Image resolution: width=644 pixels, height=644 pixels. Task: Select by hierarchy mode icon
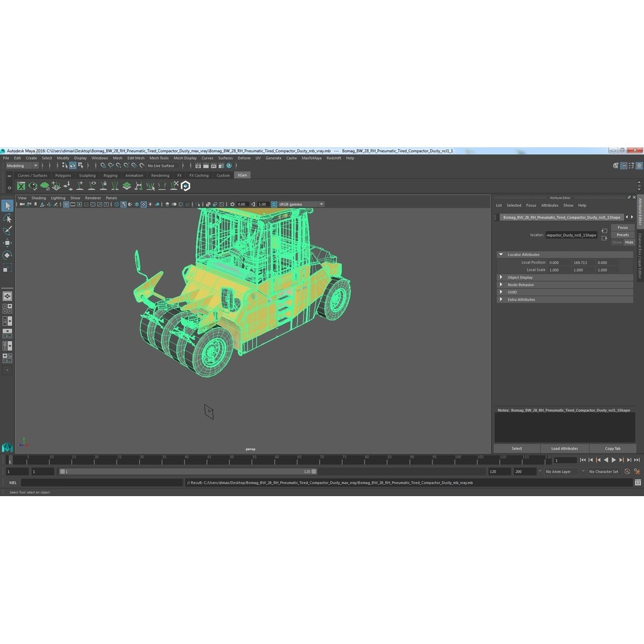[x=65, y=166]
